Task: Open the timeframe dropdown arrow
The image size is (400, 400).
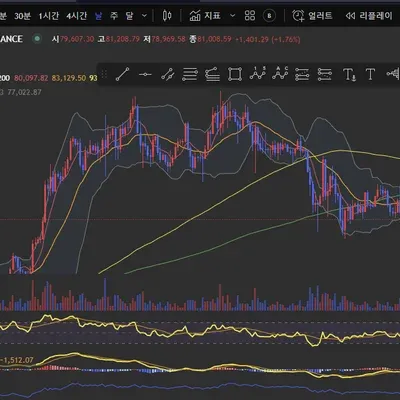Action: coord(144,16)
